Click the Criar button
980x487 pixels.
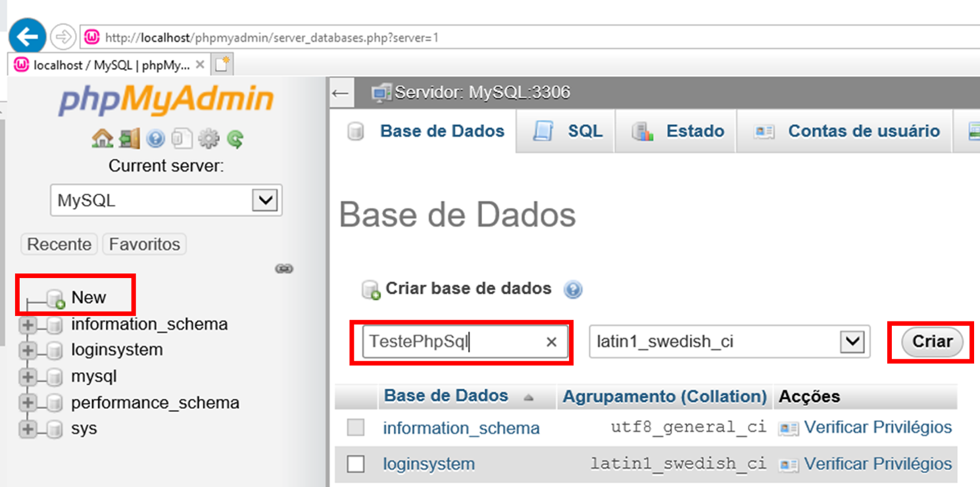932,342
